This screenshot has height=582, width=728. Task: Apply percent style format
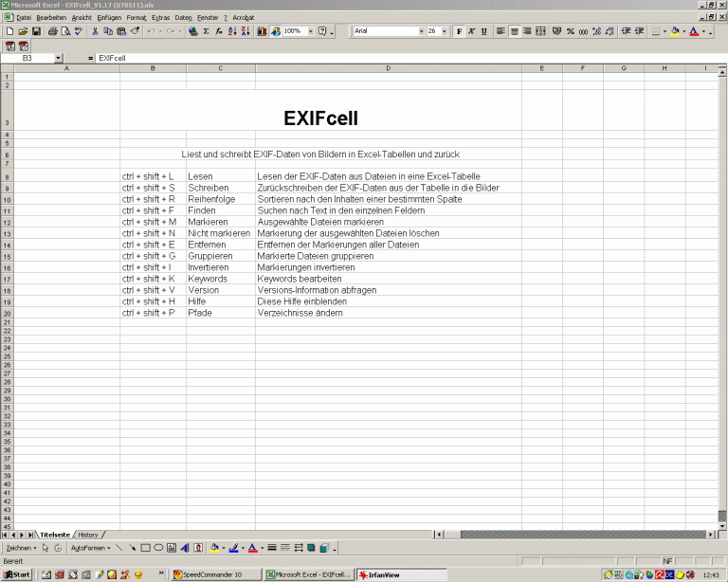click(571, 31)
